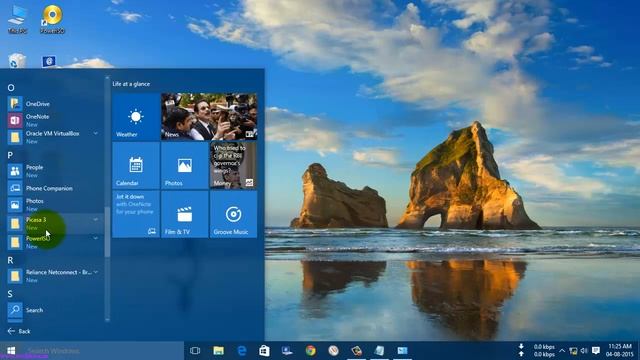Click the network speed kbps meter
640x360 pixels.
(538, 351)
